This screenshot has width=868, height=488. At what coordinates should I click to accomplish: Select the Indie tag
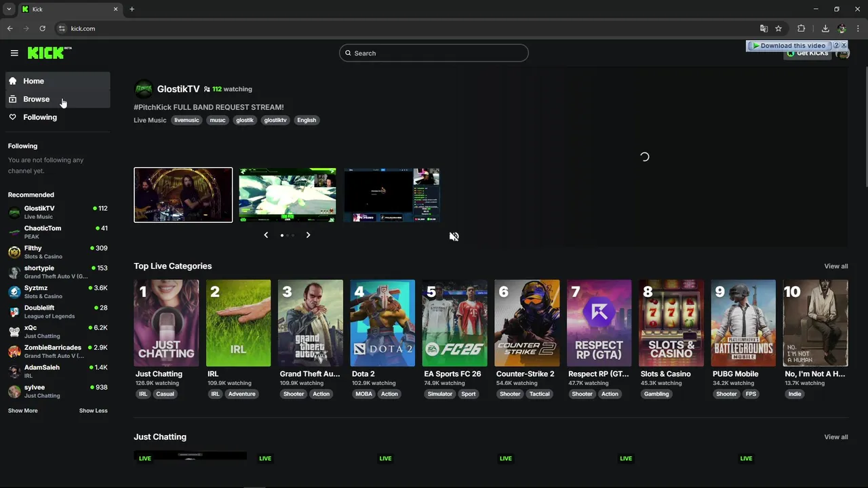click(795, 394)
